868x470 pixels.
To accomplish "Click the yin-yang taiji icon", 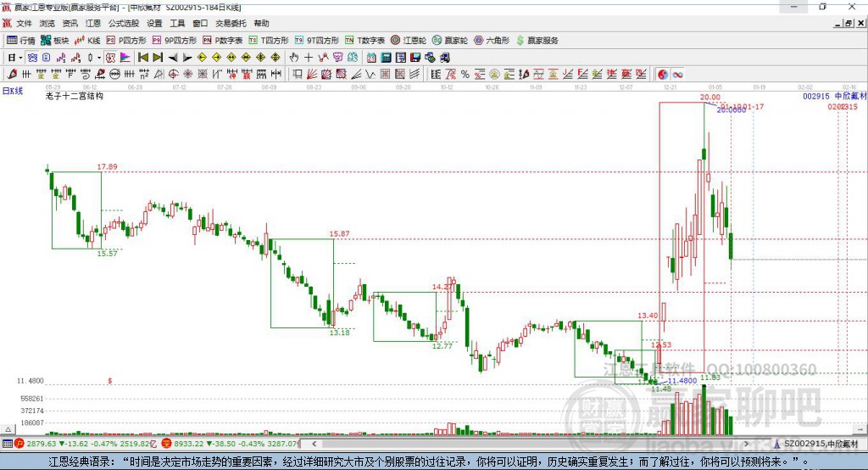I will pyautogui.click(x=663, y=75).
